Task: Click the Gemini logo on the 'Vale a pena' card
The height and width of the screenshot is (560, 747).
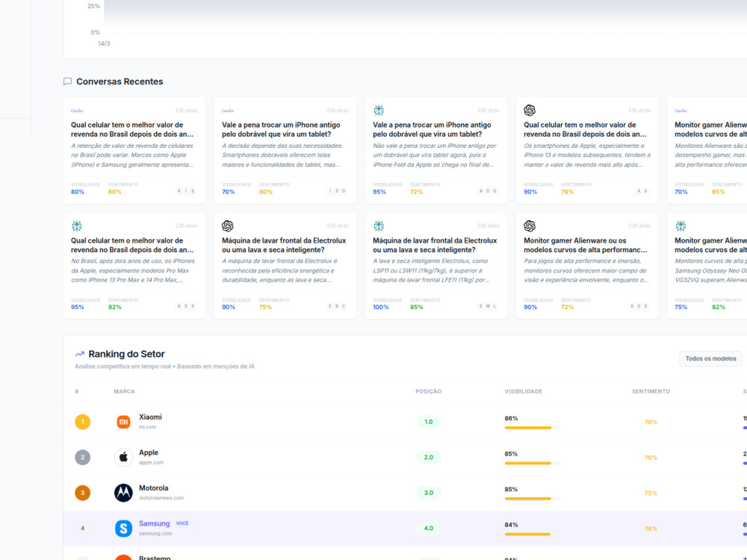Action: point(228,111)
